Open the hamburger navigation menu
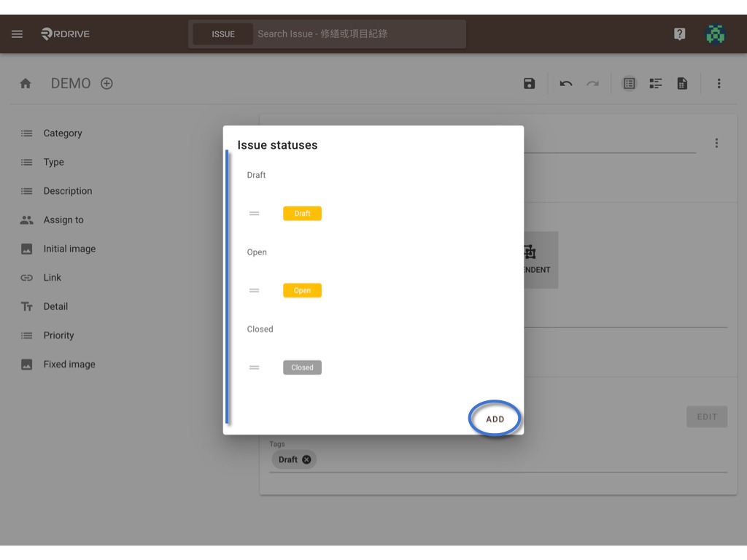747x560 pixels. (18, 34)
